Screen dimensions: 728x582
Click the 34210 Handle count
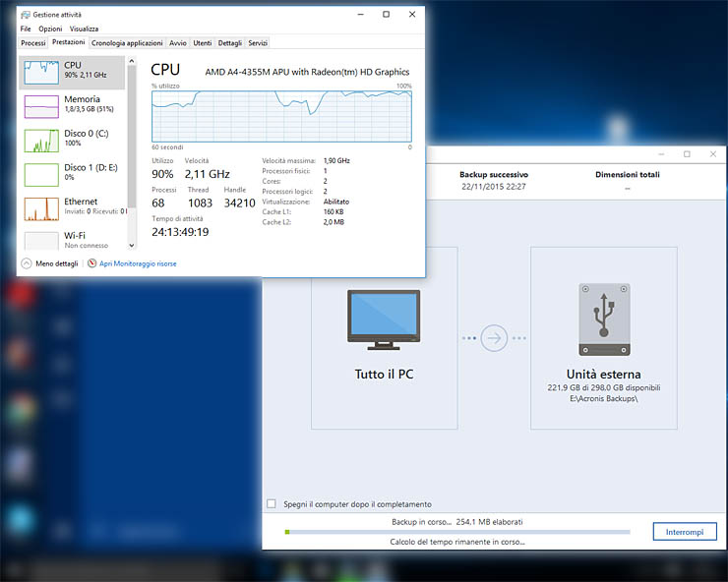point(240,203)
